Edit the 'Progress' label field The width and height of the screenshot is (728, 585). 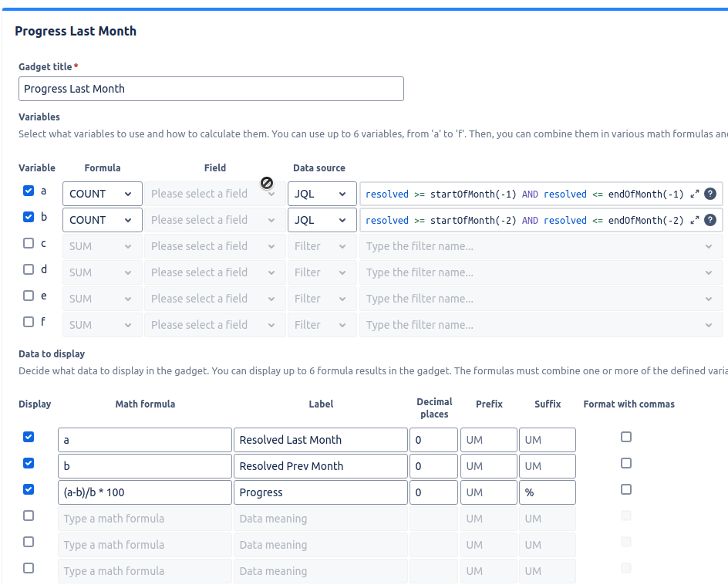point(321,492)
